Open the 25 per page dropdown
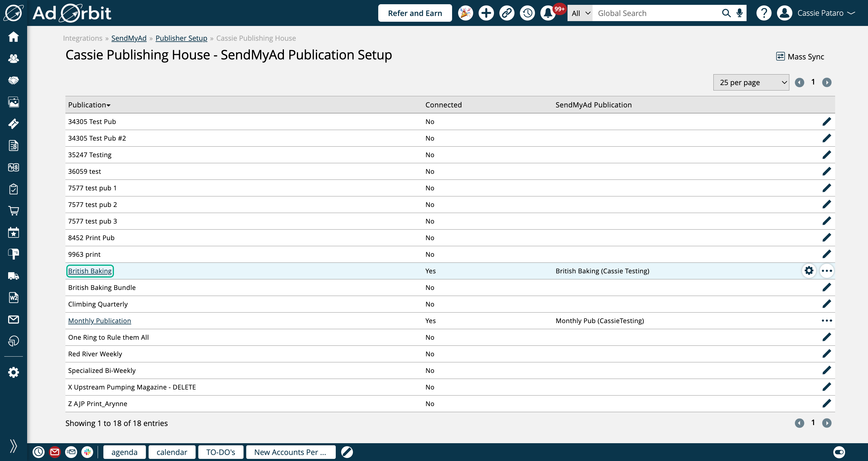Viewport: 868px width, 461px height. (751, 82)
